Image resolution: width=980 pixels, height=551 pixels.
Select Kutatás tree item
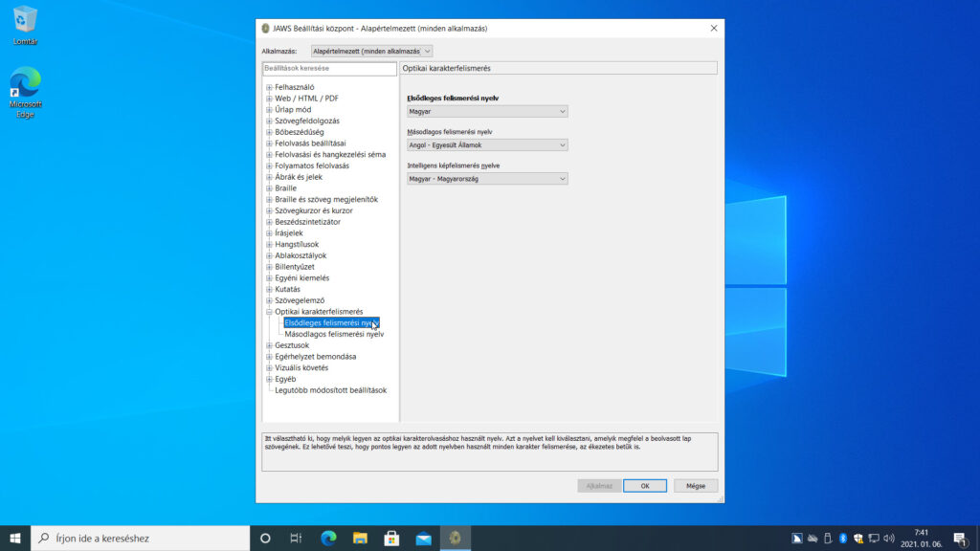pyautogui.click(x=287, y=289)
